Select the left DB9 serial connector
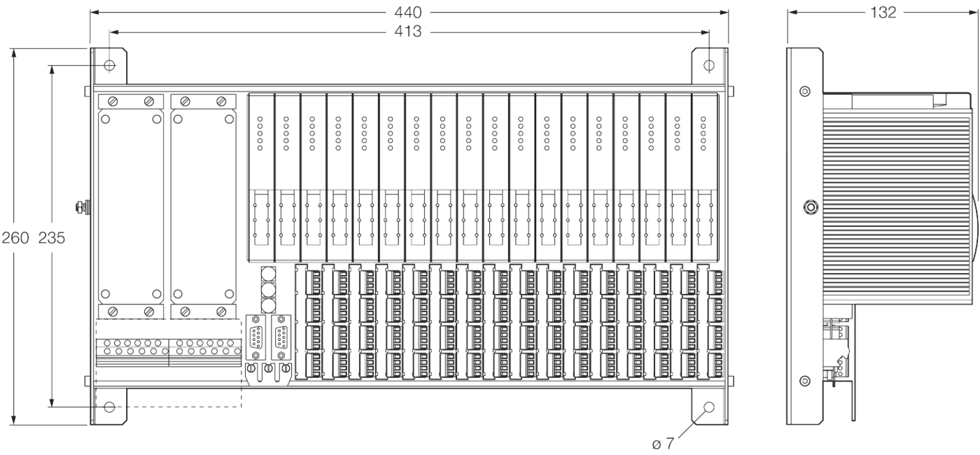This screenshot has width=980, height=455. (255, 334)
